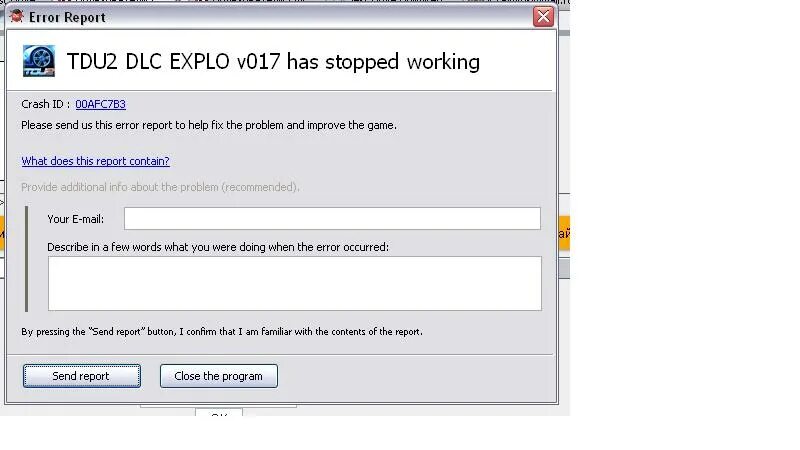Click the 'Describe in a few words' label
Screen dimensions: 800x450
pyautogui.click(x=218, y=247)
